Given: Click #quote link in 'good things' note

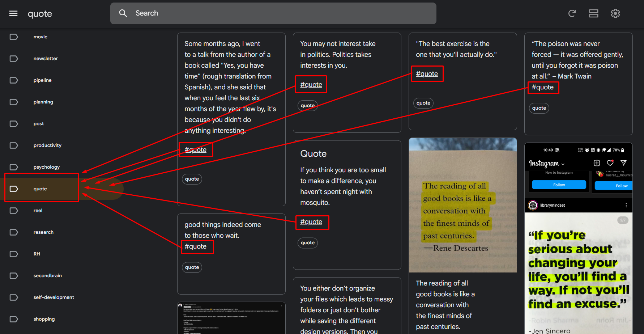Looking at the screenshot, I should tap(196, 246).
